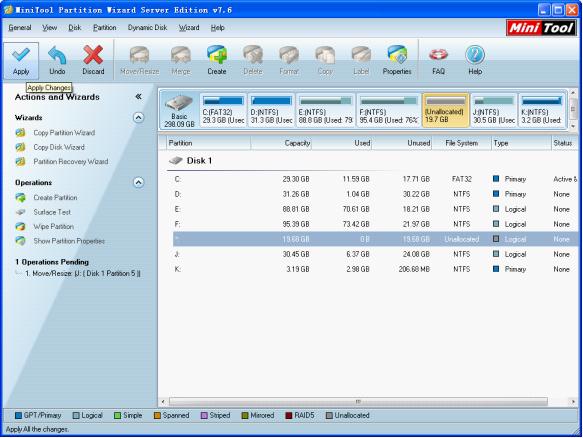Image resolution: width=583 pixels, height=438 pixels.
Task: Select C:(FAT32) block in disk map
Action: coord(223,110)
